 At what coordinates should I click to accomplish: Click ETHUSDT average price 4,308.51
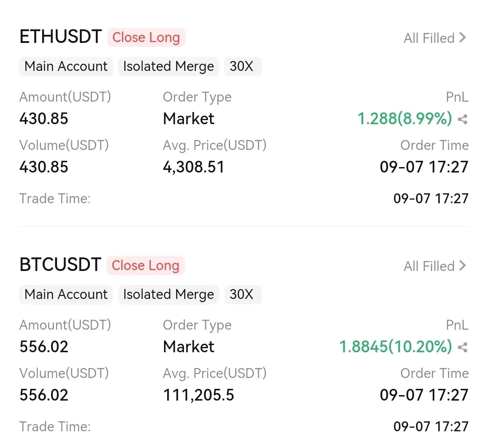[x=193, y=167]
